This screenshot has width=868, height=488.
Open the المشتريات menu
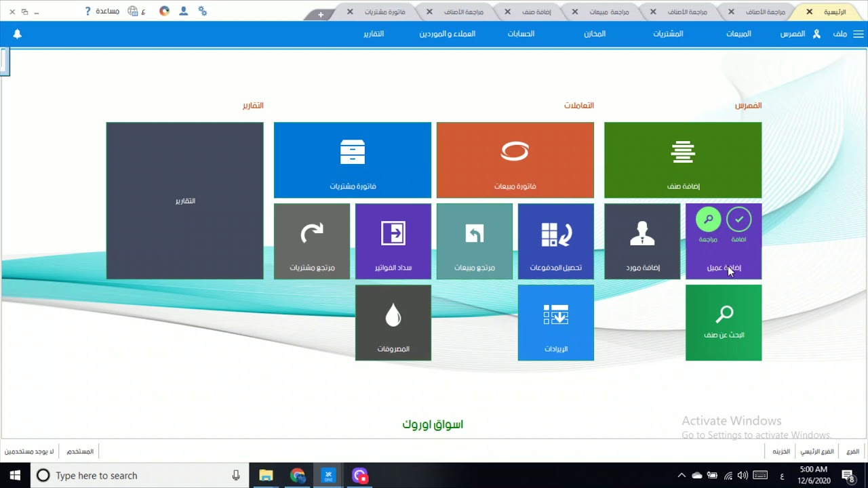click(668, 34)
